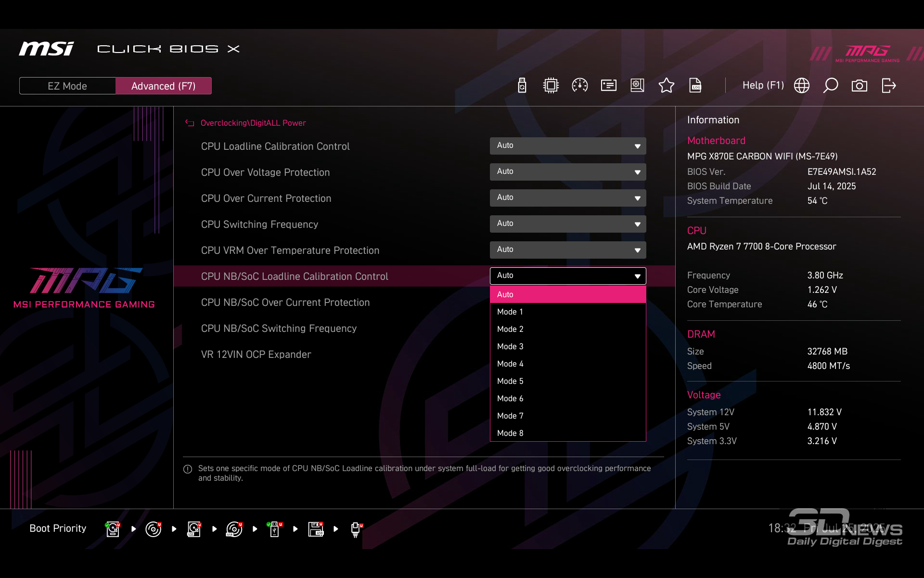Click the Core Temperature 46 °C reading

tap(817, 304)
